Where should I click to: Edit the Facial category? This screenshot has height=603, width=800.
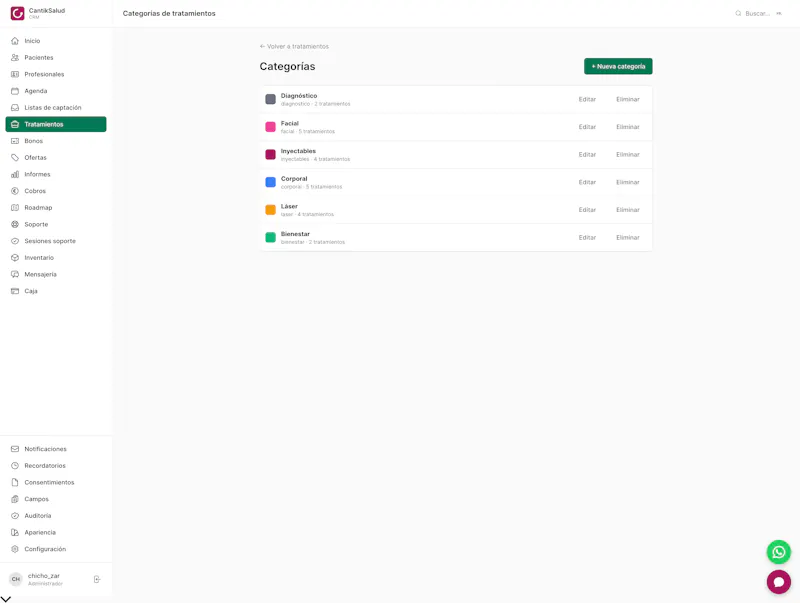pyautogui.click(x=587, y=127)
